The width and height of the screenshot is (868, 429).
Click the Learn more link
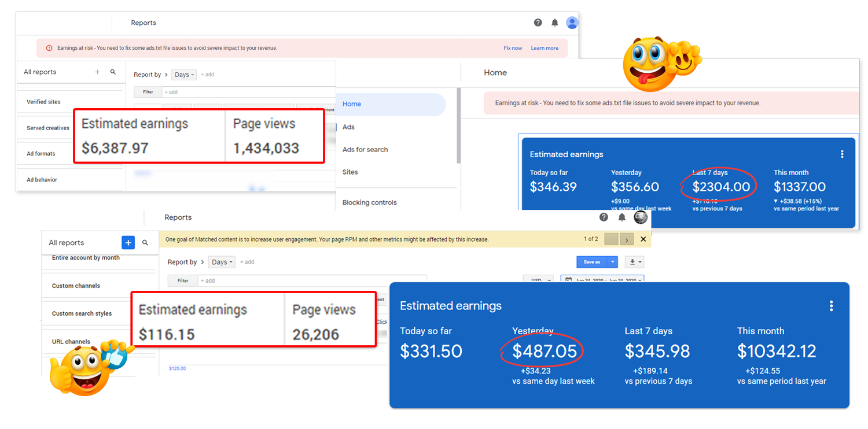click(545, 48)
